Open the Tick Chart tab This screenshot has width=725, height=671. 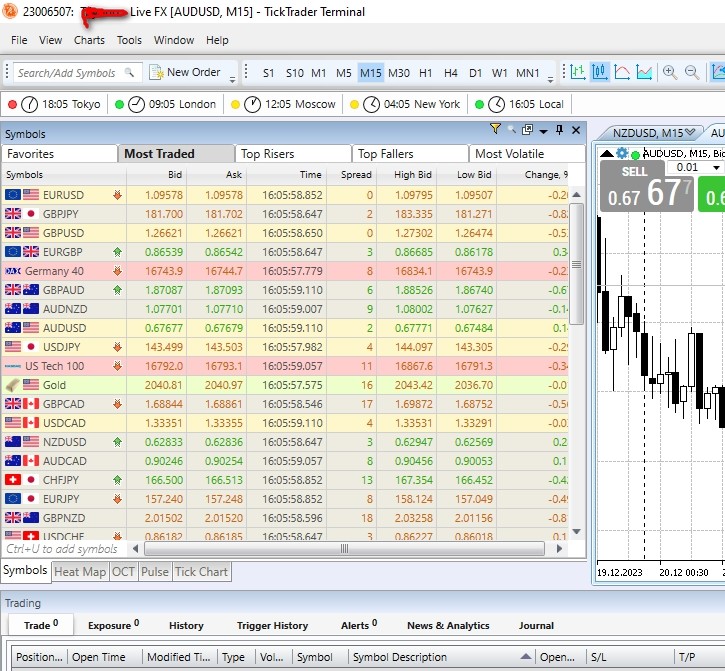pyautogui.click(x=201, y=572)
